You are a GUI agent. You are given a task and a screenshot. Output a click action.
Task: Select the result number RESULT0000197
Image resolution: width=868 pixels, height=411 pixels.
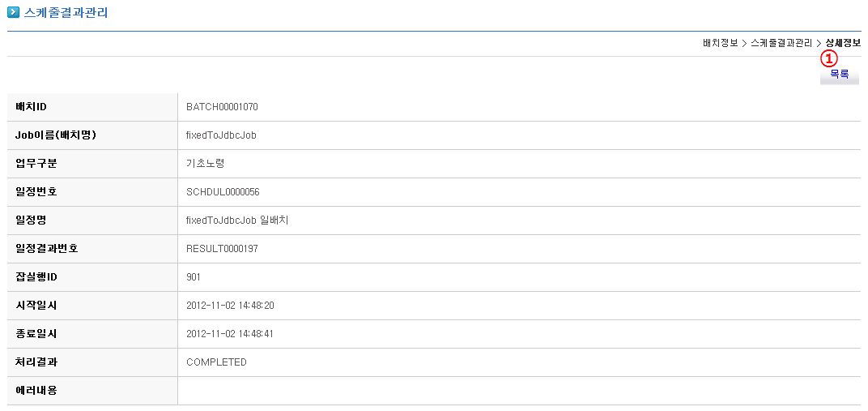(x=222, y=249)
